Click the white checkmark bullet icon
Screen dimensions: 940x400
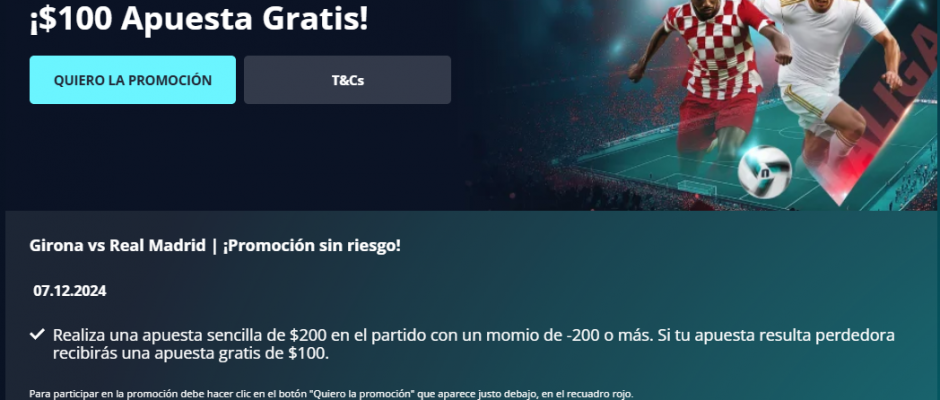37,334
